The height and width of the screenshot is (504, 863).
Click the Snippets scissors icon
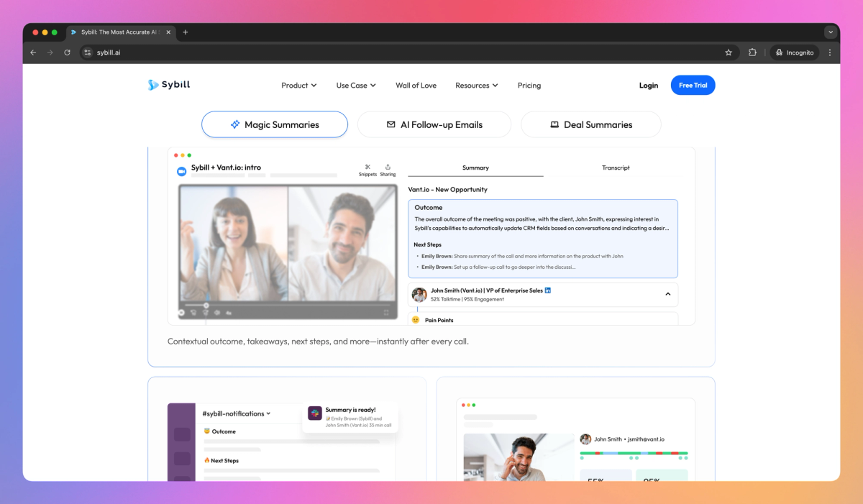(367, 167)
